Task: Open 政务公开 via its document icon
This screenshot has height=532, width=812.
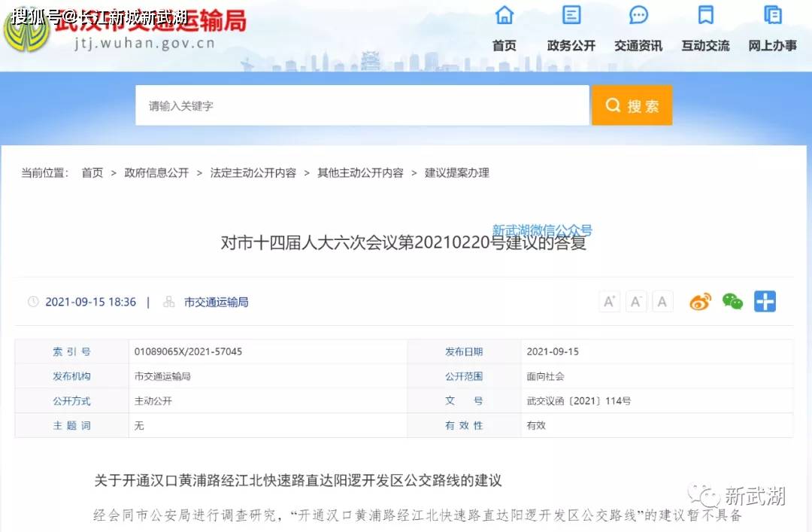Action: click(571, 15)
